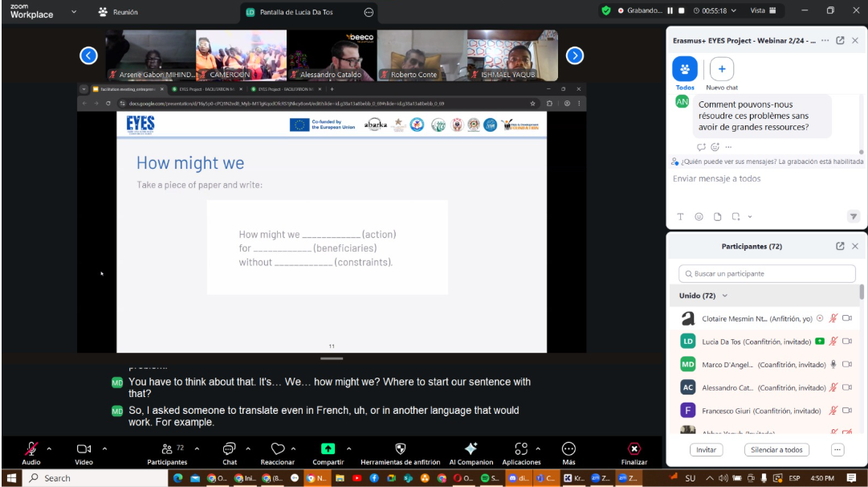Viewport: 868px width, 487px height.
Task: Click the Silenciar a todos button
Action: pyautogui.click(x=777, y=450)
